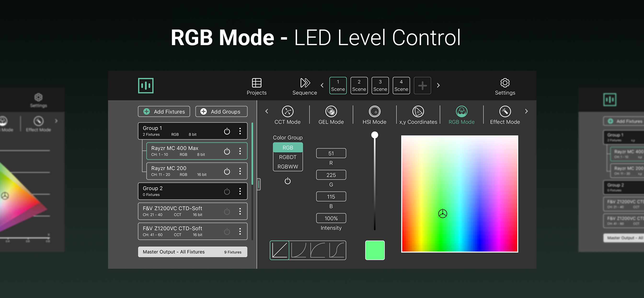Screen dimensions: 644x298
Task: Select the Rayzr MC 400 Max fixture
Action: coord(197,151)
